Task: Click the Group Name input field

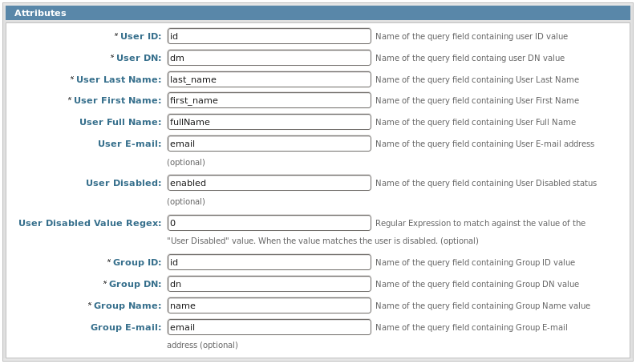Action: pos(269,305)
